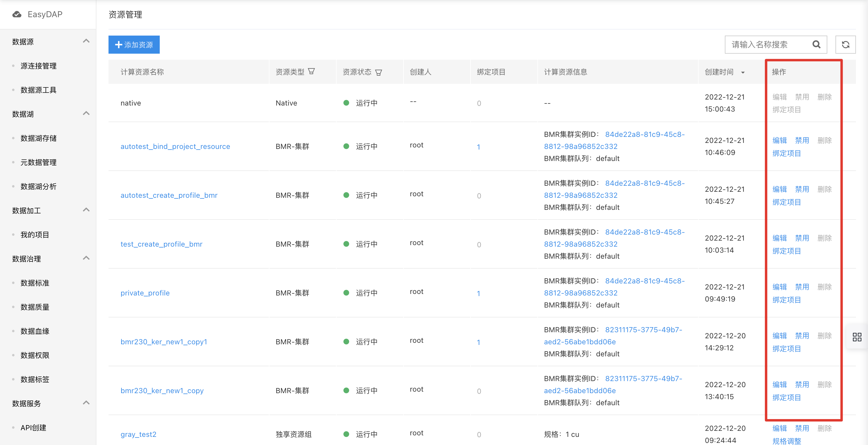Open 数据源工具 in the sidebar
Viewport: 868px width, 445px height.
pyautogui.click(x=38, y=90)
